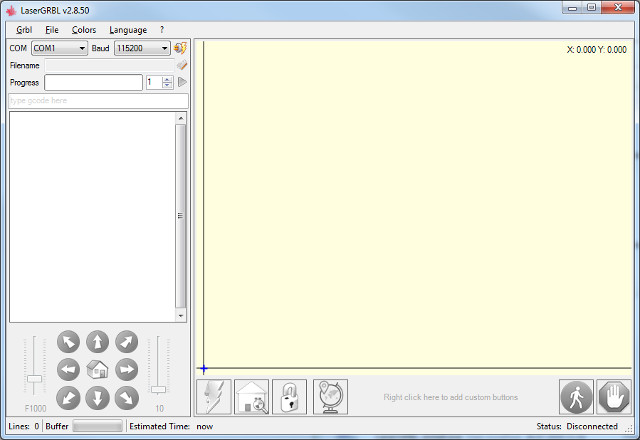The height and width of the screenshot is (440, 640).
Task: Click the Progress bar field
Action: tap(93, 82)
